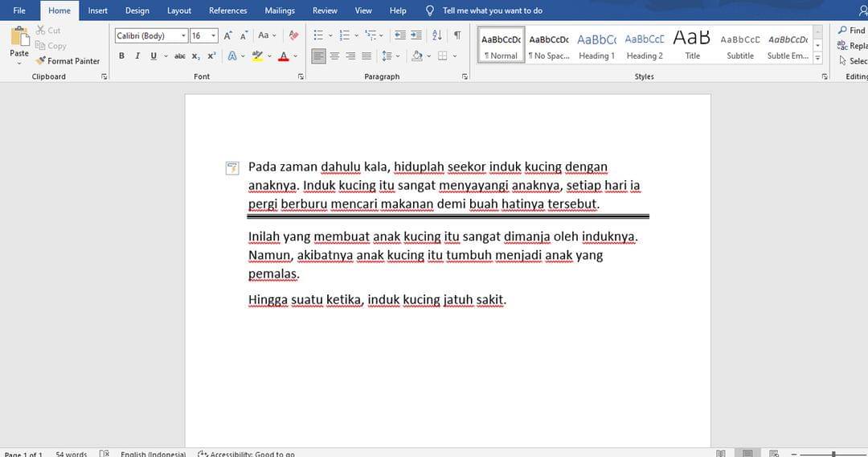Click the Sort icon
The width and height of the screenshot is (868, 457).
437,35
